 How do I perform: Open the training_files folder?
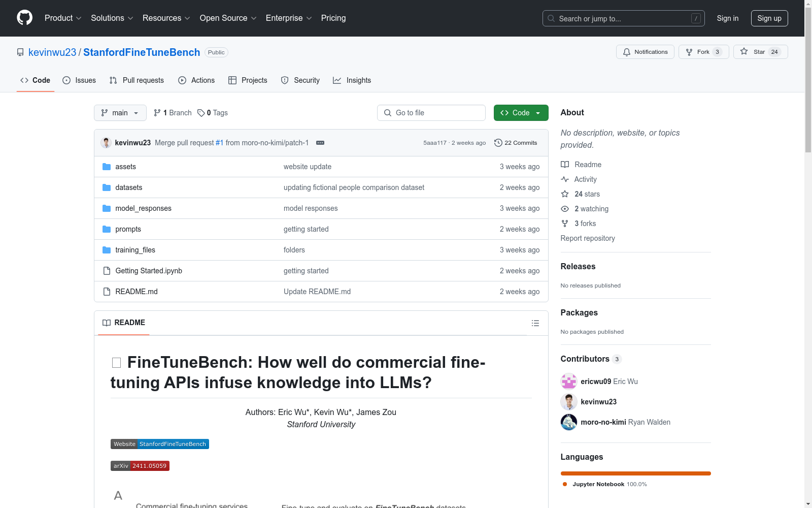135,250
